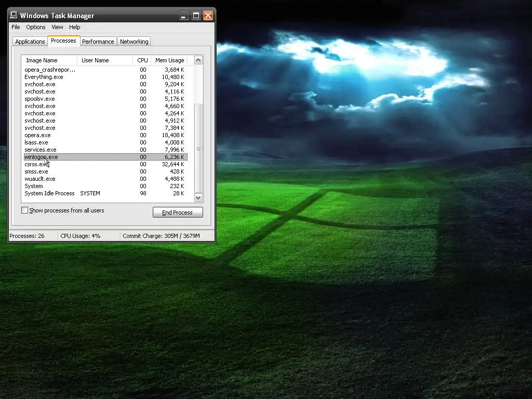Click the 98 CPU value
The width and height of the screenshot is (532, 399).
pos(143,193)
